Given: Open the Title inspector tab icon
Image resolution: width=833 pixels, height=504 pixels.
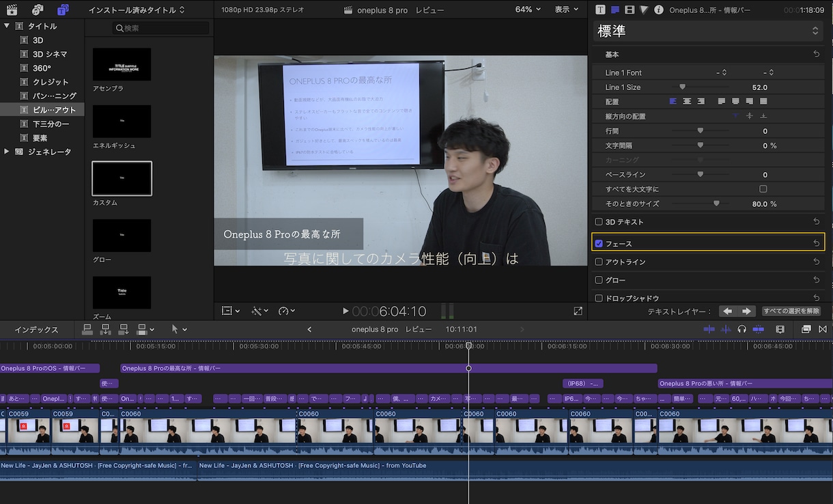Looking at the screenshot, I should 600,10.
